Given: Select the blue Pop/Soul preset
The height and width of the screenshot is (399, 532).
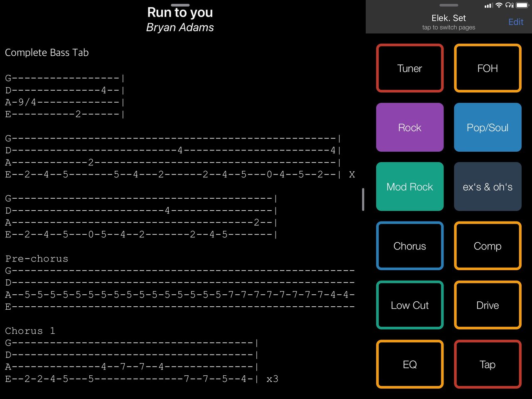Looking at the screenshot, I should 488,127.
